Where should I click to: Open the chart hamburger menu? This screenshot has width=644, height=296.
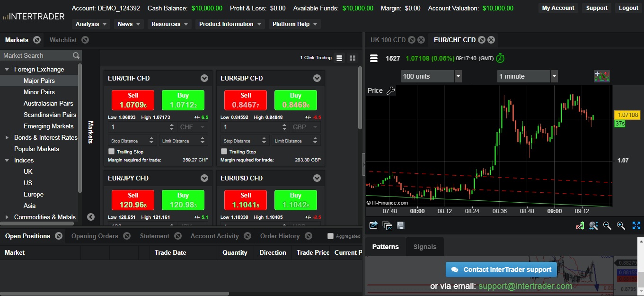(x=374, y=58)
